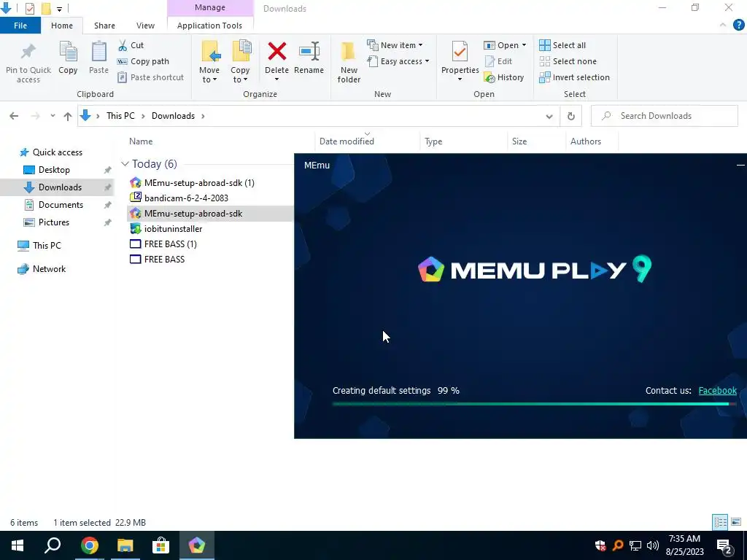Open recent locations dropdown arrow
747x560 pixels.
(x=53, y=116)
